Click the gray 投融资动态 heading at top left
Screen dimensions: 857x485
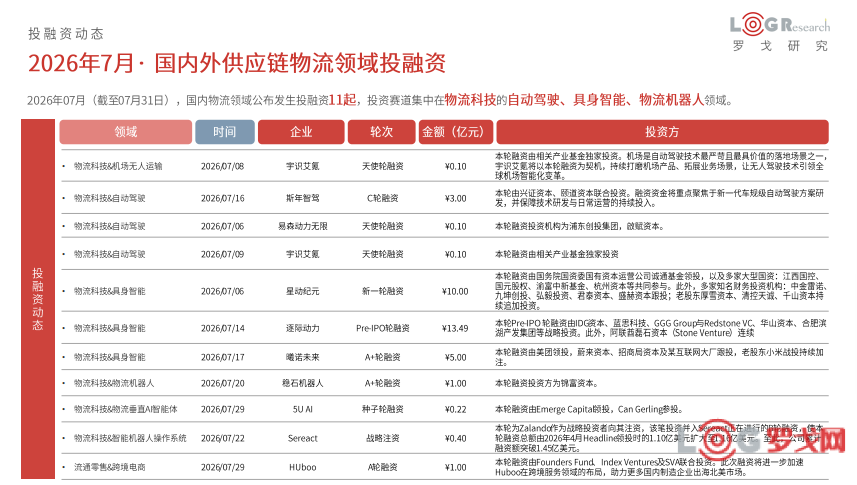pos(66,34)
